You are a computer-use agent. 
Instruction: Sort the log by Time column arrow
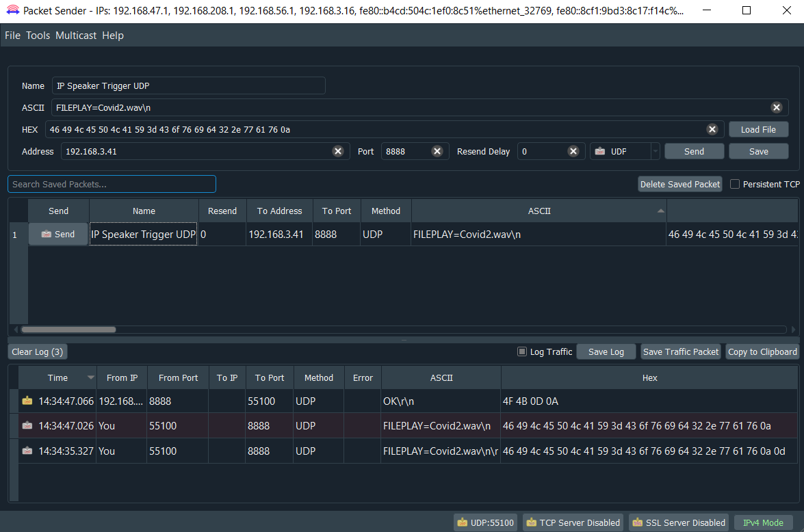pos(91,378)
